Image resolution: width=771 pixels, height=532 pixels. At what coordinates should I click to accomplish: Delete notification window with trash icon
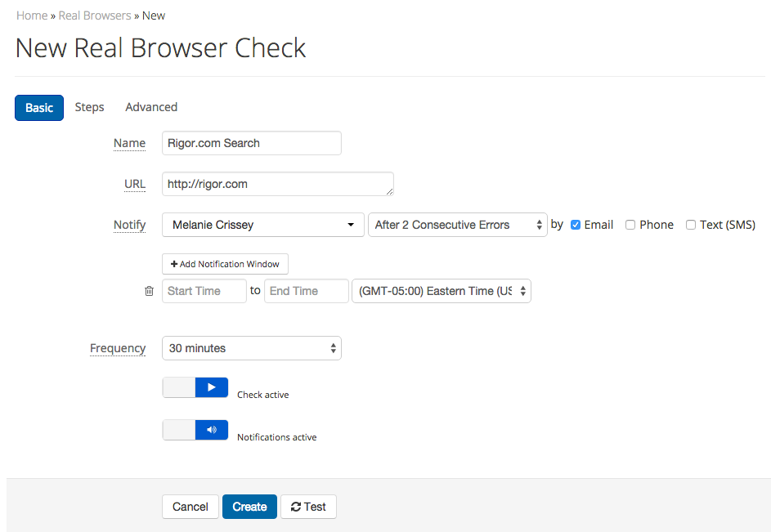click(149, 291)
